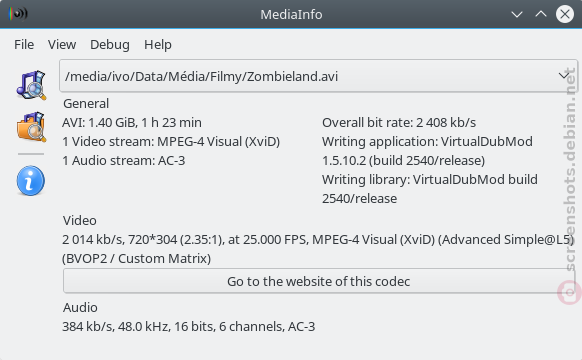Show About information via blue info icon
The image size is (582, 360).
pyautogui.click(x=31, y=181)
